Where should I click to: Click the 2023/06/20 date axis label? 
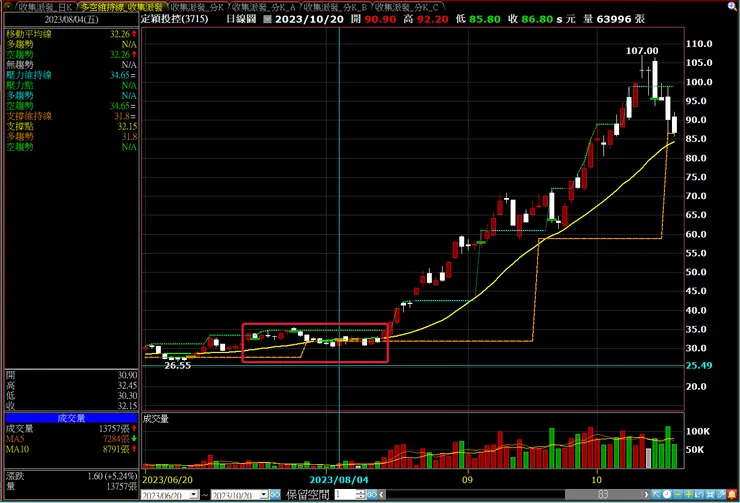(167, 480)
